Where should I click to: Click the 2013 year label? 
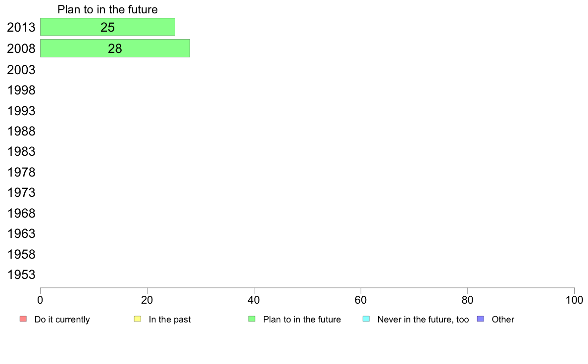click(x=21, y=27)
